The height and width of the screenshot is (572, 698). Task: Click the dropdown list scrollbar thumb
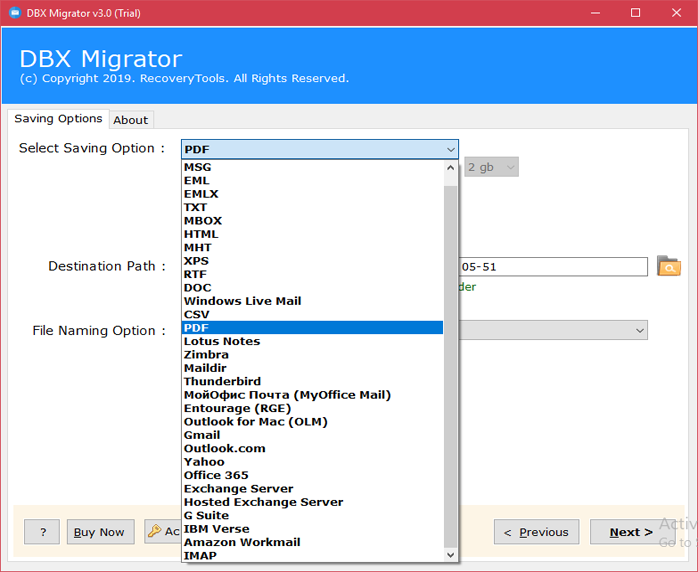(x=450, y=368)
